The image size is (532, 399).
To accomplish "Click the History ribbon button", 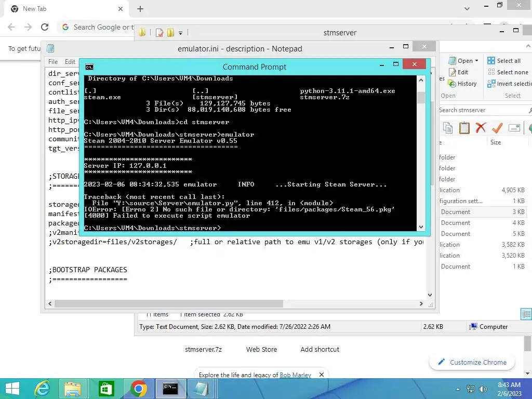I will [x=462, y=84].
